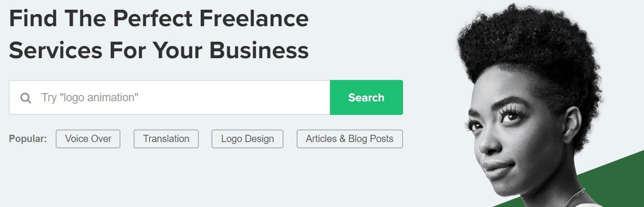Click the "Find The Perfect Freelance" heading line

click(x=159, y=19)
